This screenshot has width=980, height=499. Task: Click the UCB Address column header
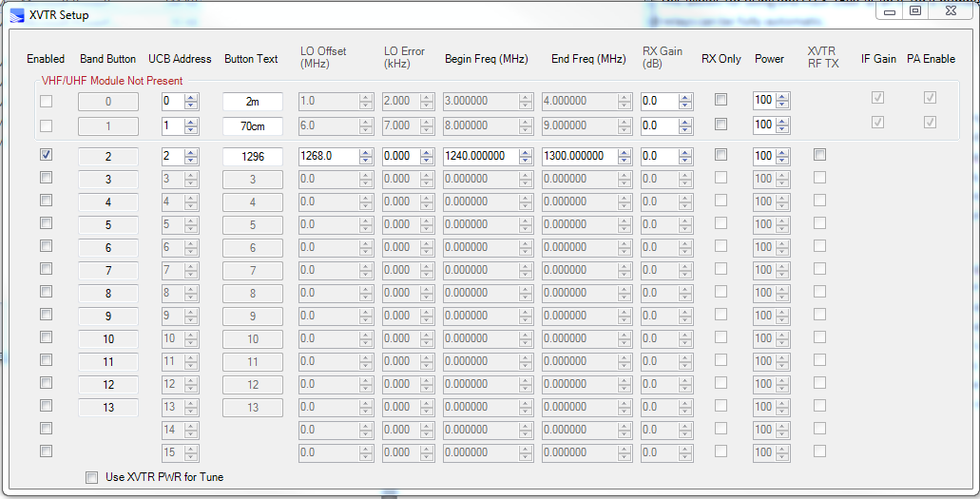tap(180, 59)
